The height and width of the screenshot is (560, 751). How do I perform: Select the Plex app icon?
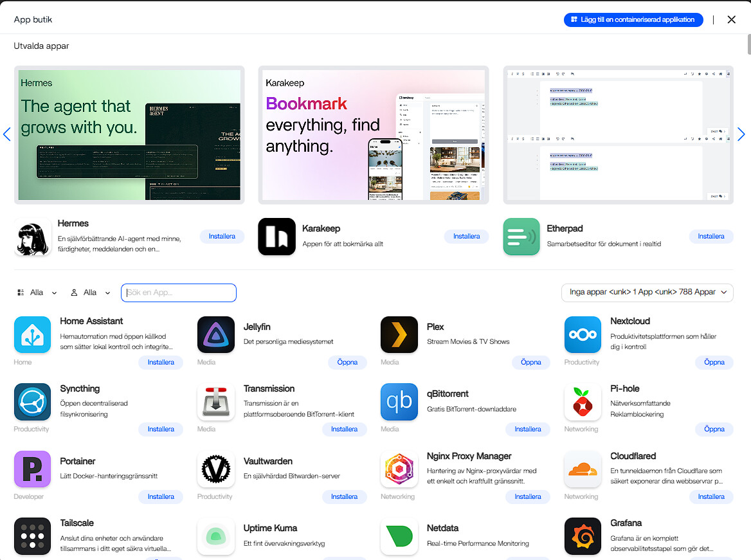point(399,335)
